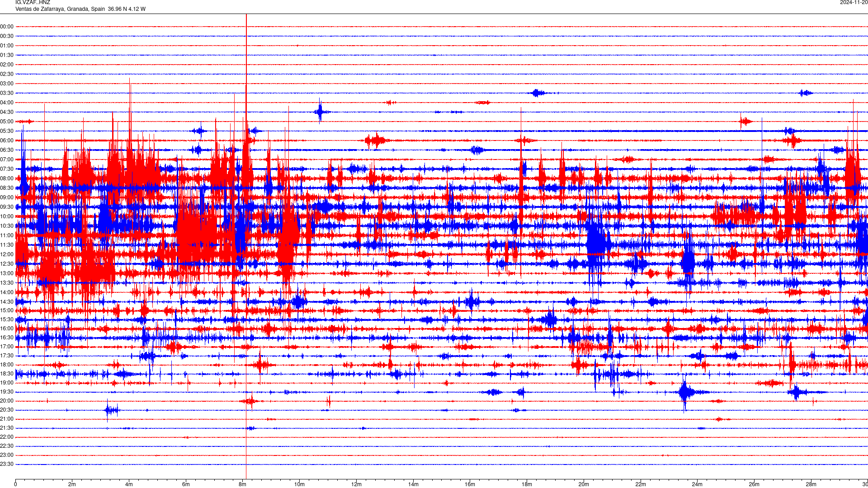The image size is (868, 488).
Task: Select the 05:00 trace time label
Action: (x=7, y=122)
